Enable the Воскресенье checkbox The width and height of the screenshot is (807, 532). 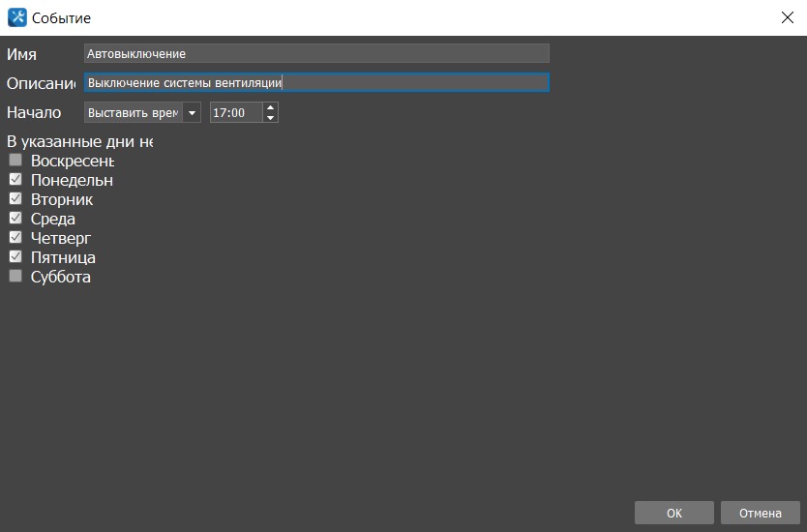pos(15,160)
